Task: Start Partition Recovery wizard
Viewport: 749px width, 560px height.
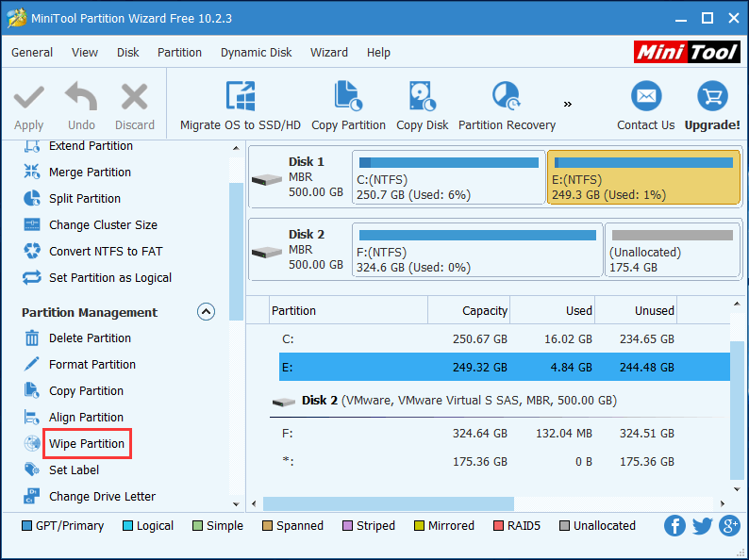Action: pos(507,106)
